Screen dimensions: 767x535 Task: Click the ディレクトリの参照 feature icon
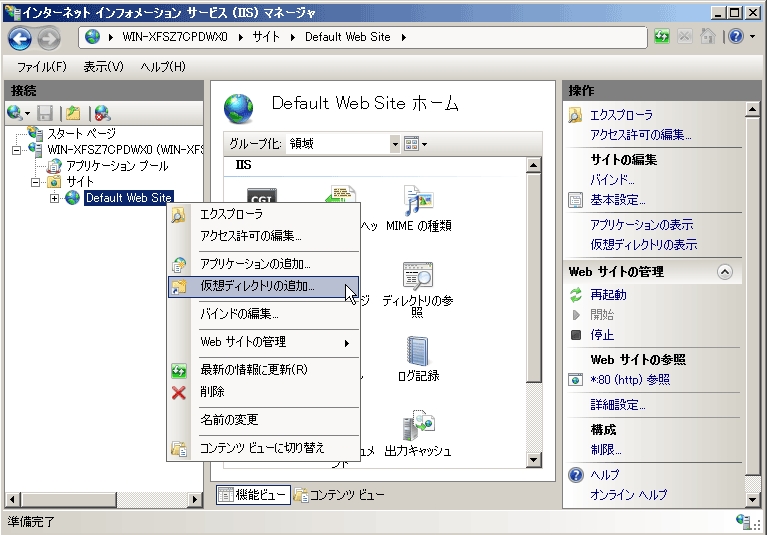click(417, 279)
